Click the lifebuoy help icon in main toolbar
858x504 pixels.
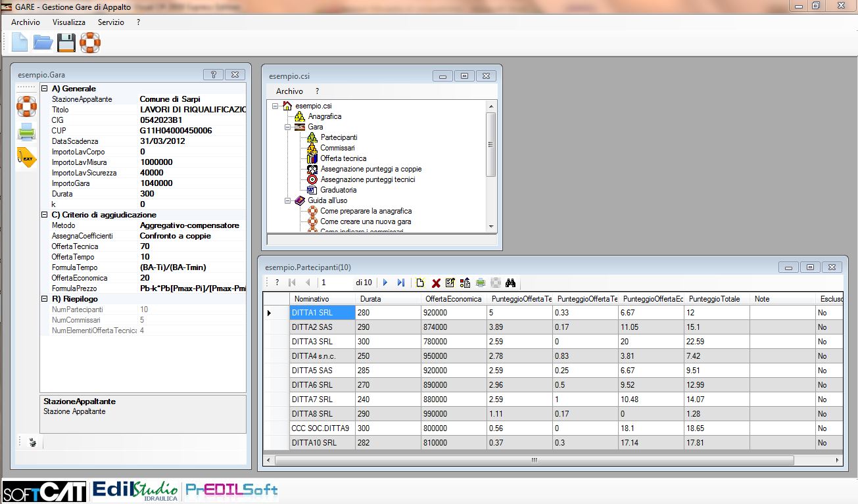pyautogui.click(x=90, y=43)
